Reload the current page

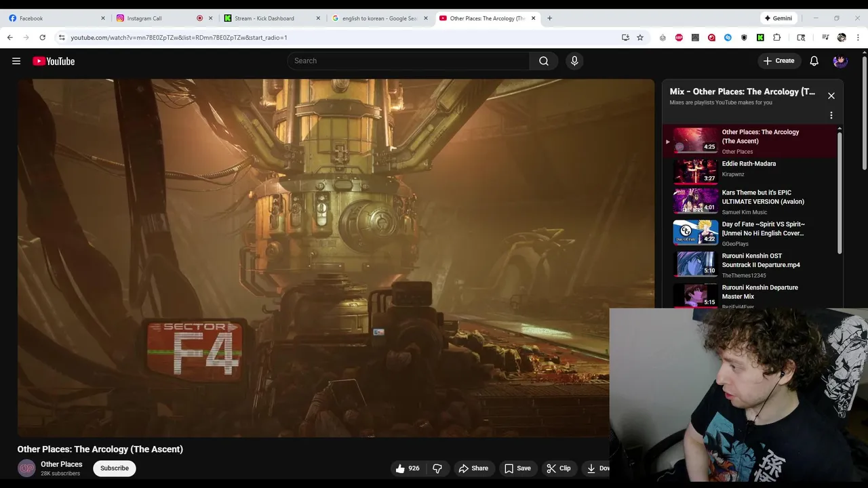[x=42, y=37]
